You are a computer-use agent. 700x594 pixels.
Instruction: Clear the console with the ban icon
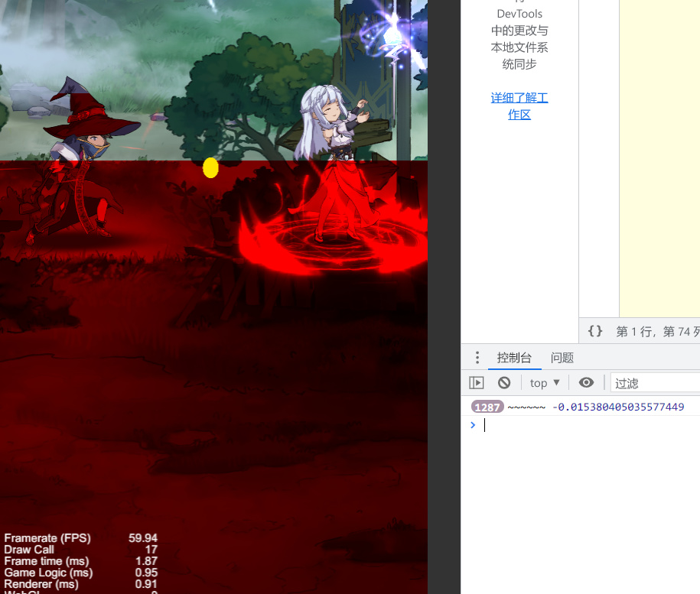click(504, 382)
